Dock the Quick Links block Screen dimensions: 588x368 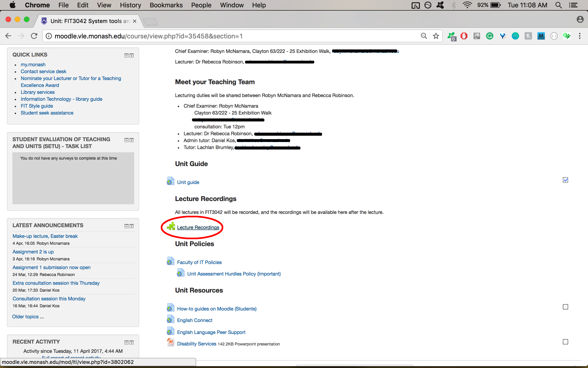131,55
